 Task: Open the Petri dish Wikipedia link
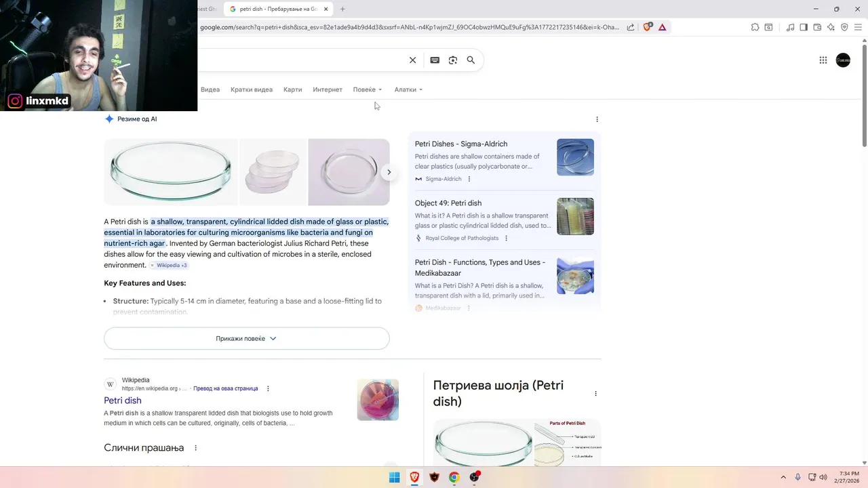(123, 401)
